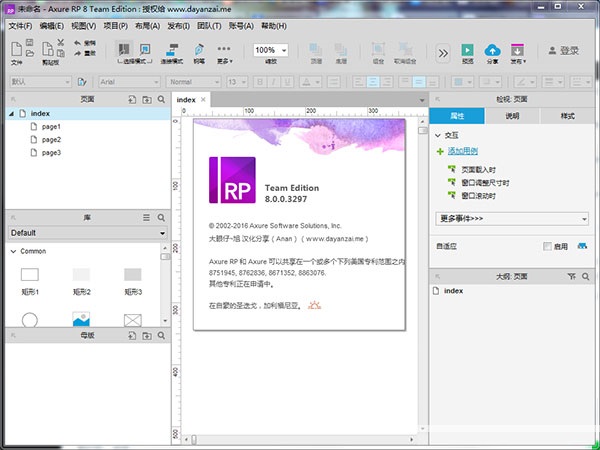This screenshot has width=600, height=450.
Task: Click the paste icon labeled 剪贴板
Action: coord(48,49)
